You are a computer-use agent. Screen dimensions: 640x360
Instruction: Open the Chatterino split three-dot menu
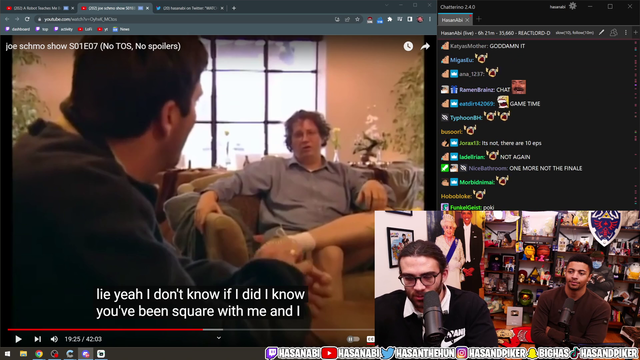point(626,33)
